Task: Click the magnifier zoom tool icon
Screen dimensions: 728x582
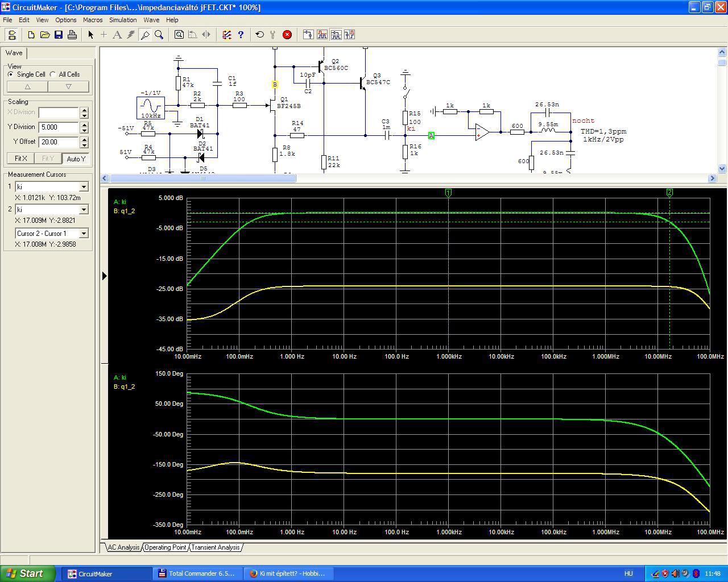Action: (159, 35)
